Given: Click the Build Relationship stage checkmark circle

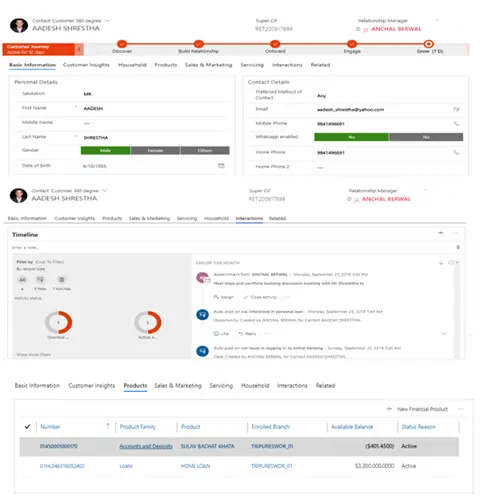Looking at the screenshot, I should 199,44.
